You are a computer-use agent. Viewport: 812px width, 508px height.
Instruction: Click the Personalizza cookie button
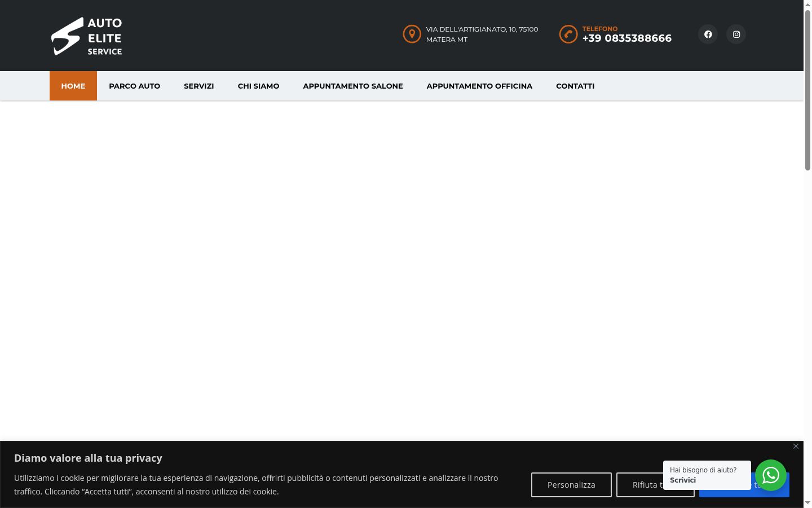[571, 485]
